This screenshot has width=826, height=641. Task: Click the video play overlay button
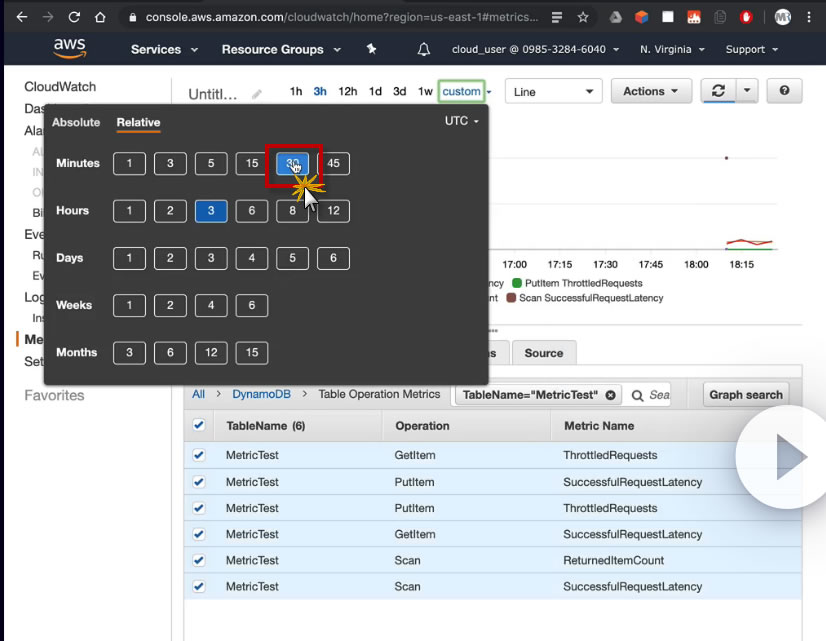[x=785, y=458]
